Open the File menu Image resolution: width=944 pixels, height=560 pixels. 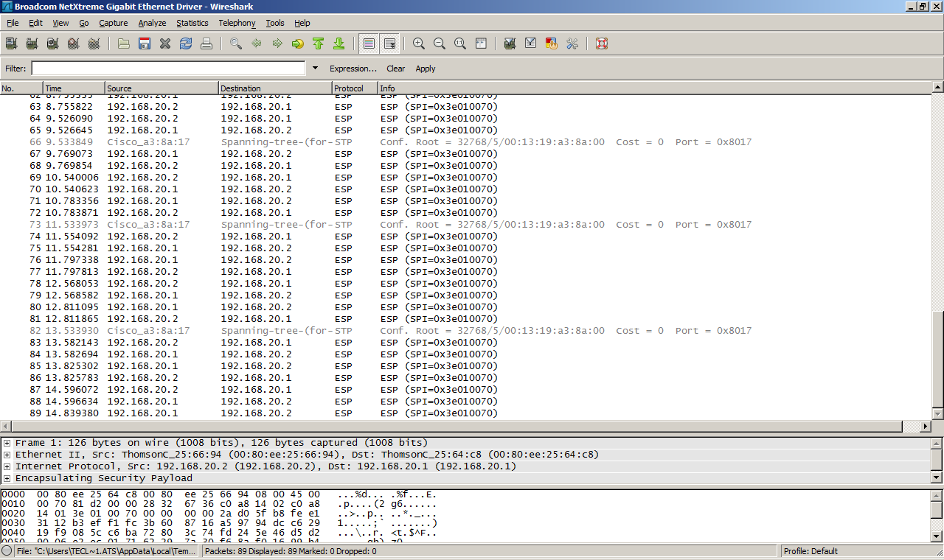[x=13, y=23]
